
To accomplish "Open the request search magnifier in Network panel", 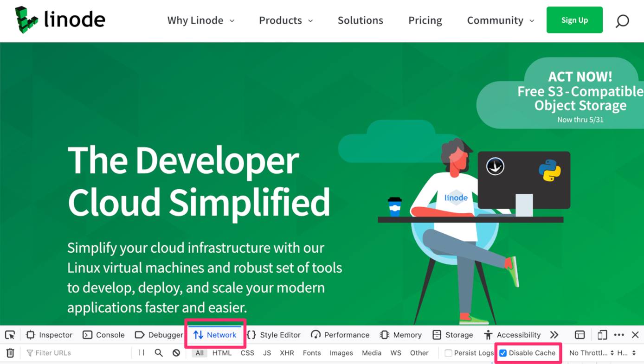I will (x=159, y=353).
